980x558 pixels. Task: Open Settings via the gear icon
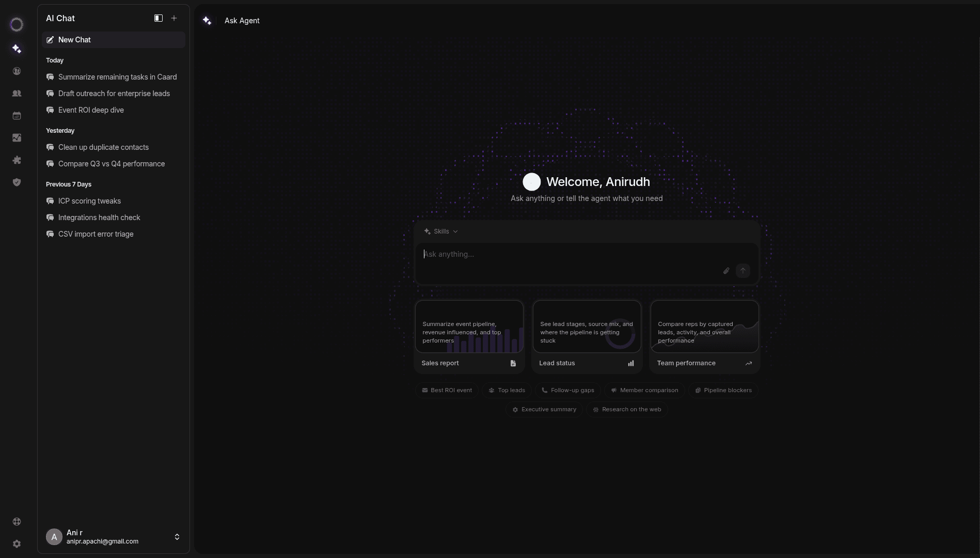pyautogui.click(x=17, y=544)
